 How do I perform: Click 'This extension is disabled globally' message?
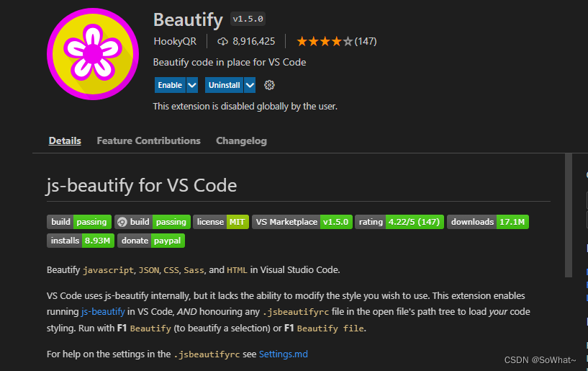(245, 107)
